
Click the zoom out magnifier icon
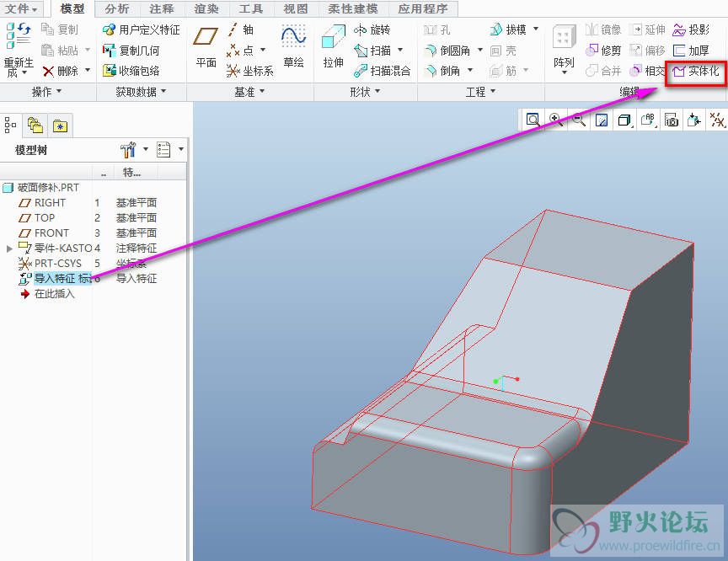coord(579,120)
